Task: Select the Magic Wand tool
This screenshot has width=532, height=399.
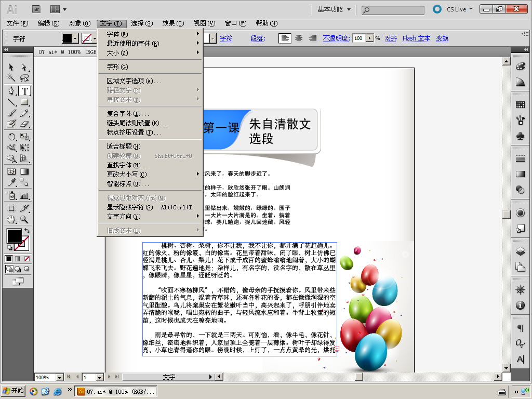Action: pos(11,78)
